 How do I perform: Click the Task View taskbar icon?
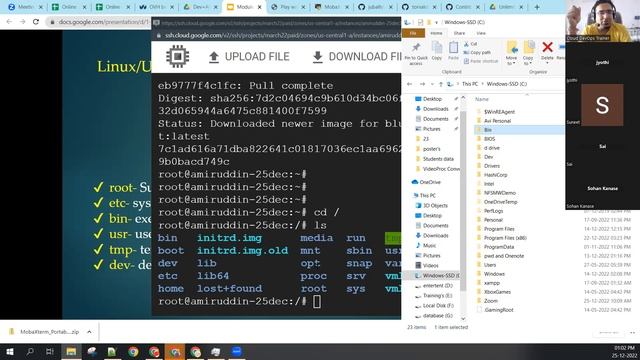[50, 352]
